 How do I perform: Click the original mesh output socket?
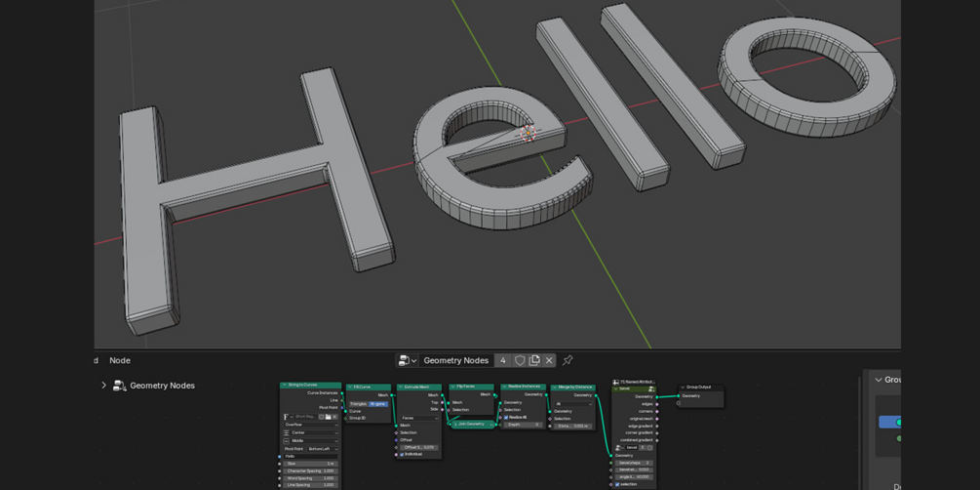tap(657, 419)
